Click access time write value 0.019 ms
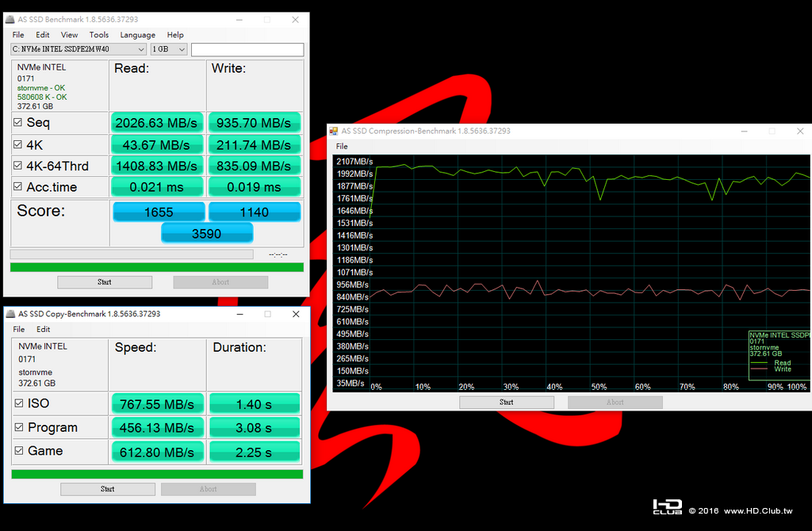Viewport: 812px width, 531px height. [x=254, y=187]
